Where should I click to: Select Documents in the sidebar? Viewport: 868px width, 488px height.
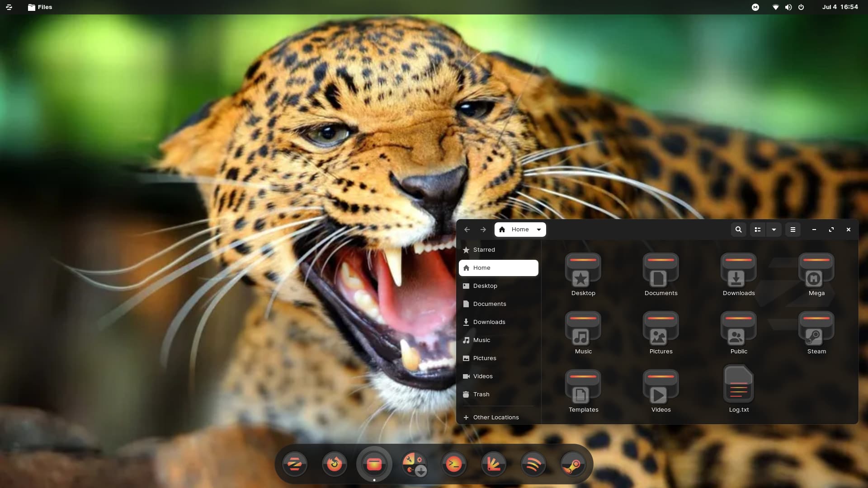pyautogui.click(x=498, y=304)
